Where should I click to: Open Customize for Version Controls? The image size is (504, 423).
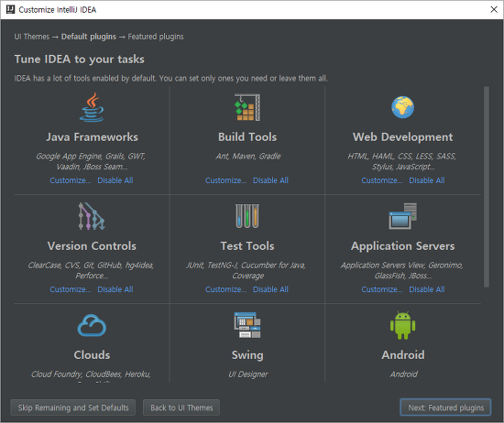[71, 289]
